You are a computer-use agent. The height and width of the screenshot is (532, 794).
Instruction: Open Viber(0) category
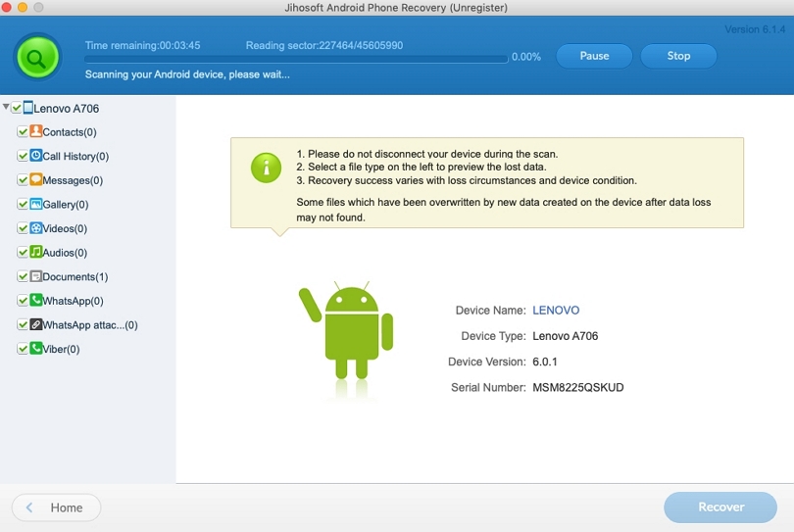pyautogui.click(x=61, y=349)
